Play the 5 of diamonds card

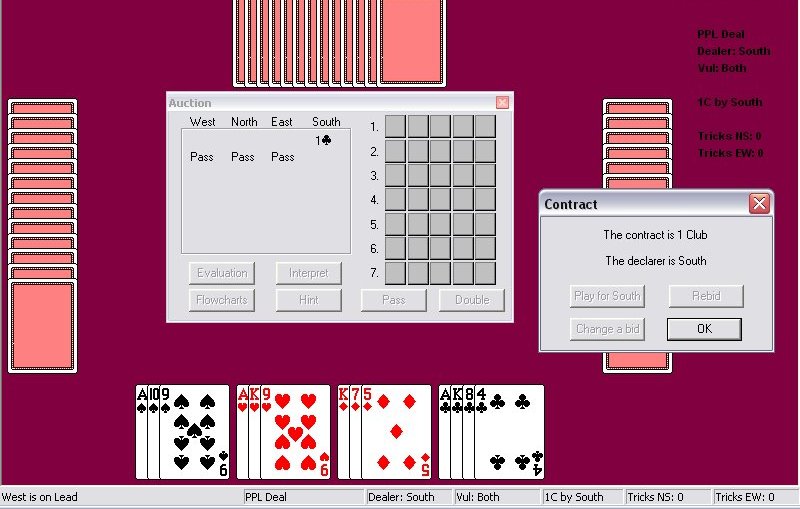395,432
